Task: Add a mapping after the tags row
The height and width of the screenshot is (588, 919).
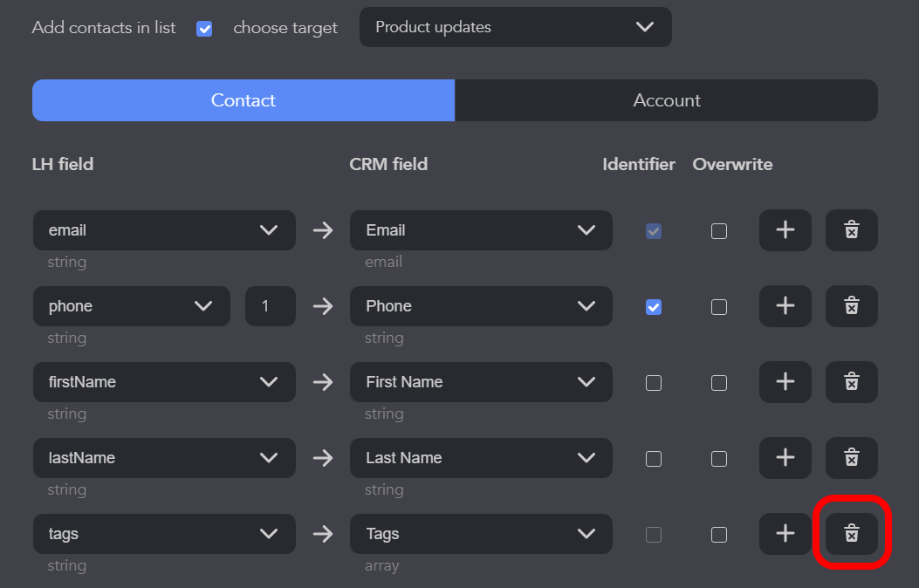Action: coord(785,534)
